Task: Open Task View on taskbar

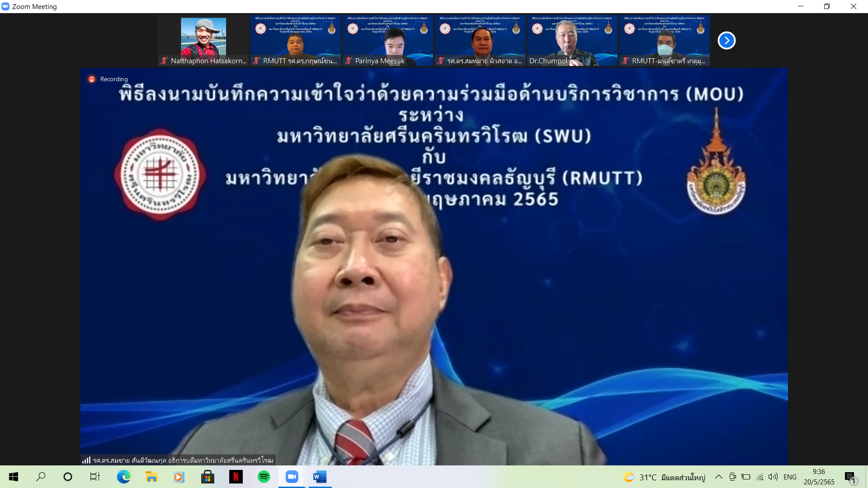Action: click(95, 477)
